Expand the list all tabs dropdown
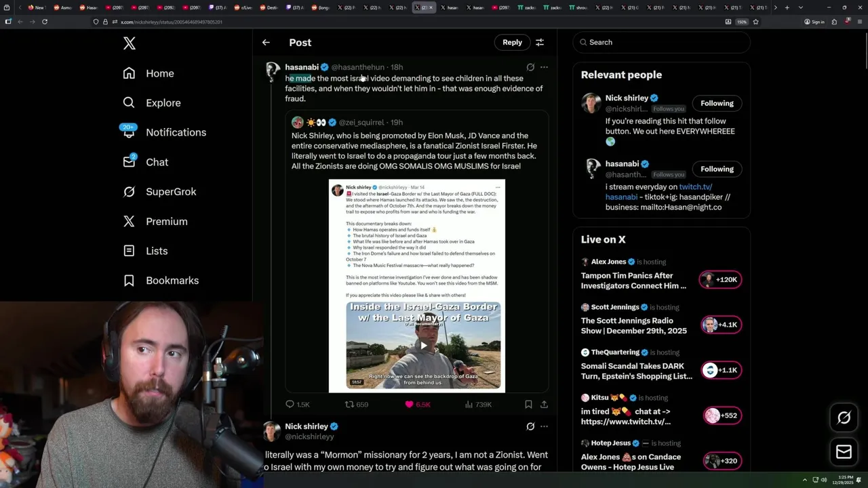Viewport: 868px width, 488px height. (x=801, y=7)
